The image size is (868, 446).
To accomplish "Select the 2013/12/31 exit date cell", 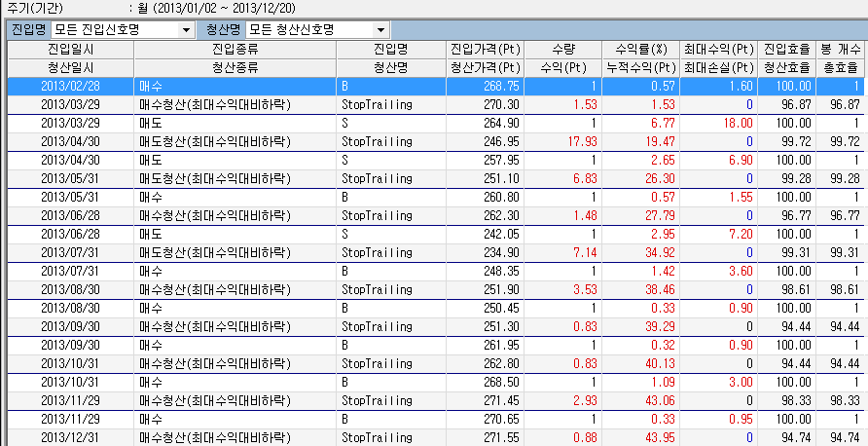I will [x=70, y=437].
